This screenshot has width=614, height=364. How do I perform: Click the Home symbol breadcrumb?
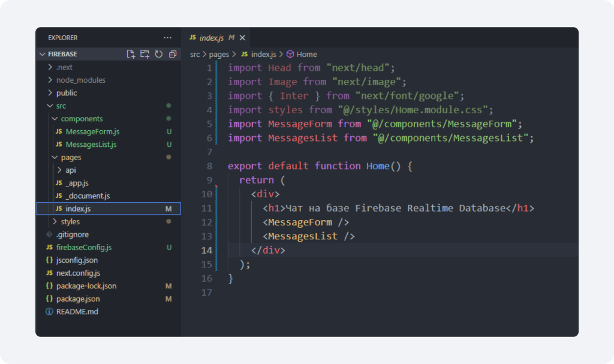(306, 55)
